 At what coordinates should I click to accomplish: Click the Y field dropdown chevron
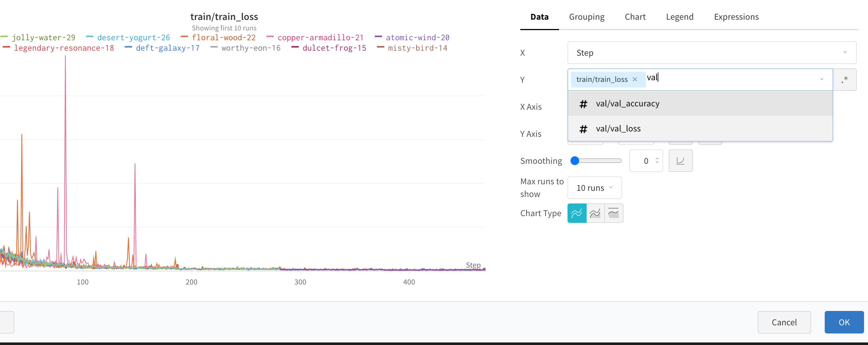[822, 80]
